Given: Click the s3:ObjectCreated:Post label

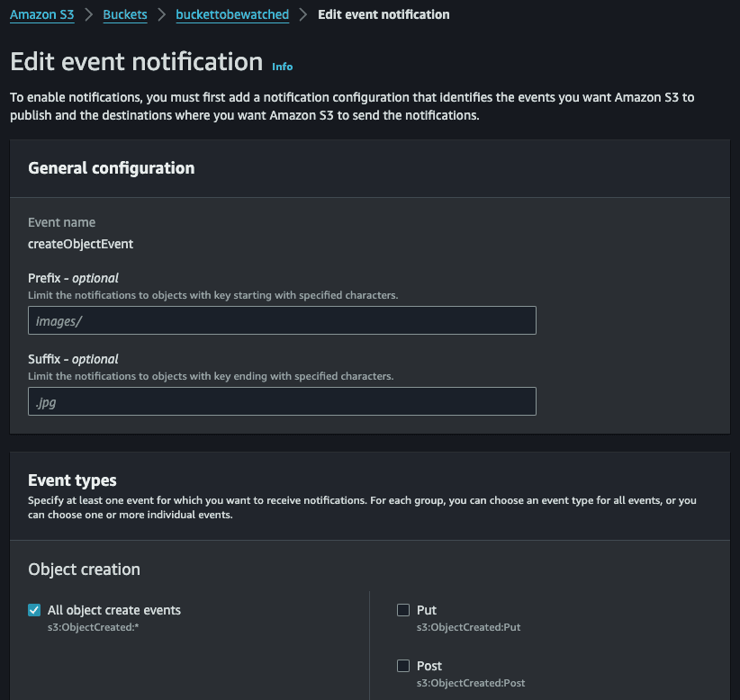Looking at the screenshot, I should click(x=472, y=683).
